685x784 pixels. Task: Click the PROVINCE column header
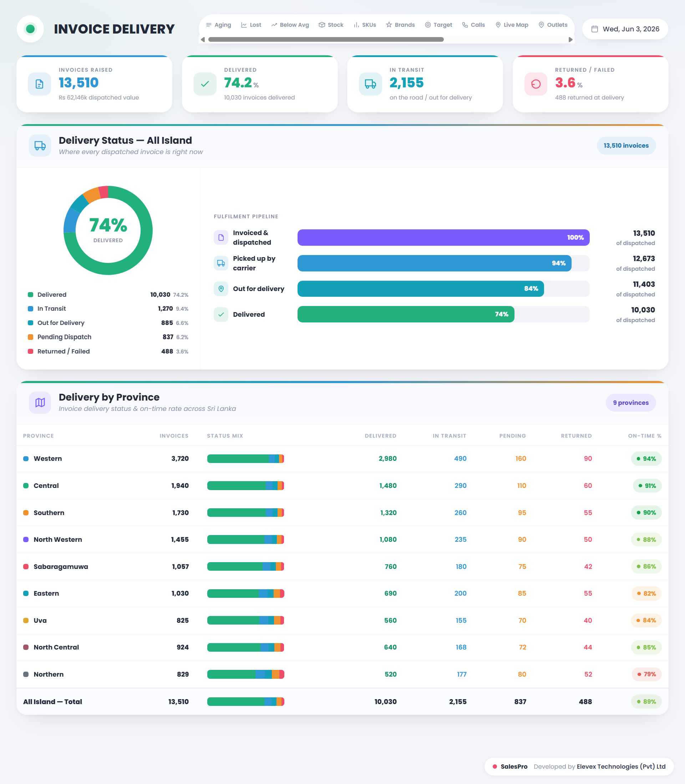click(38, 436)
